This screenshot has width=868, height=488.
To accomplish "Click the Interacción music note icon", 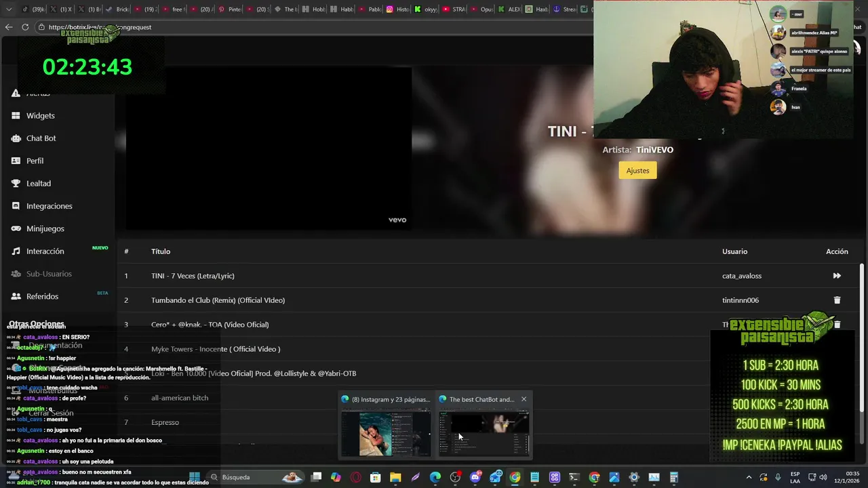I will coord(16,251).
